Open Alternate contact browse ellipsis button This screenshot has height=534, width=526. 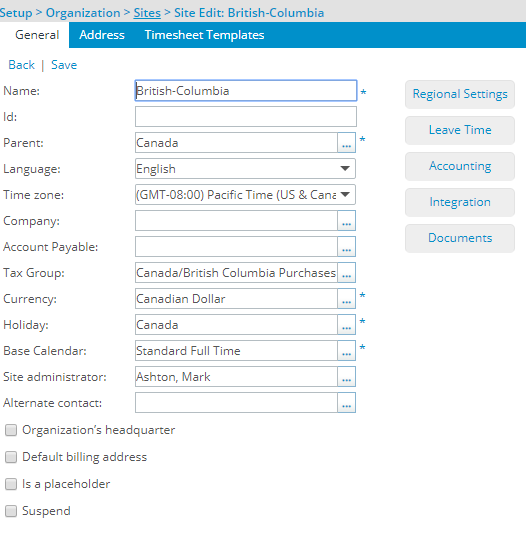[x=346, y=403]
